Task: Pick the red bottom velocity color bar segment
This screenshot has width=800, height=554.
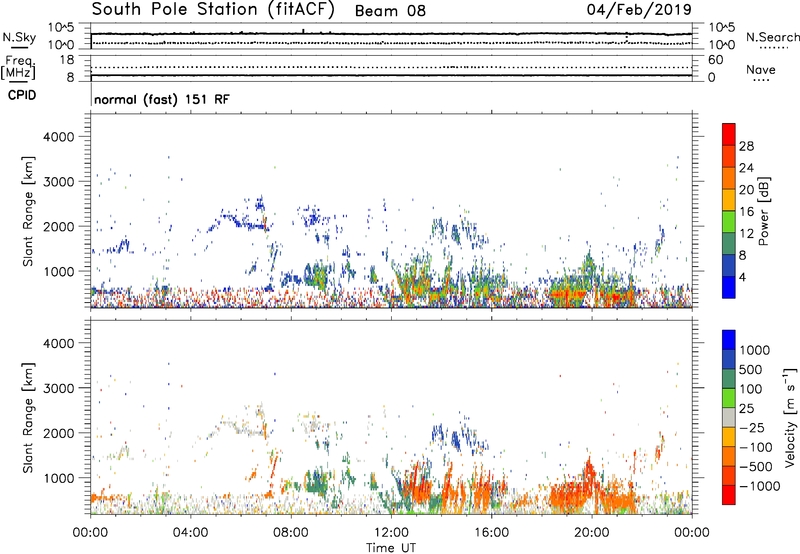Action: pos(729,495)
